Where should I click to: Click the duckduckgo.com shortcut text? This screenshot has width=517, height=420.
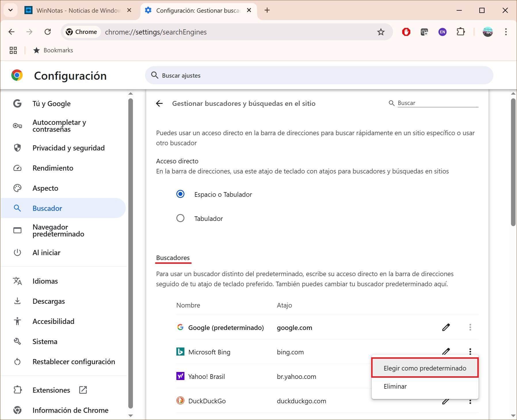[x=302, y=401]
